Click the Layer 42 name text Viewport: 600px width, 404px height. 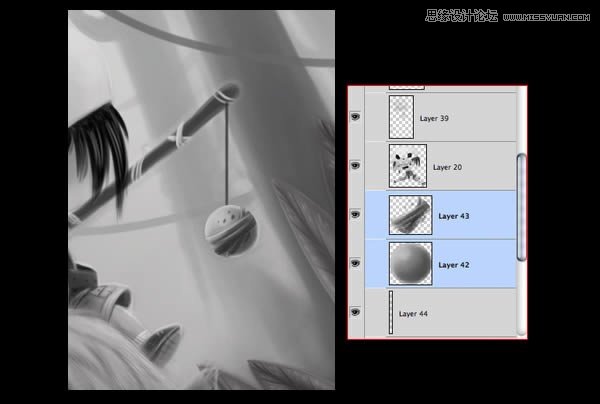click(454, 265)
